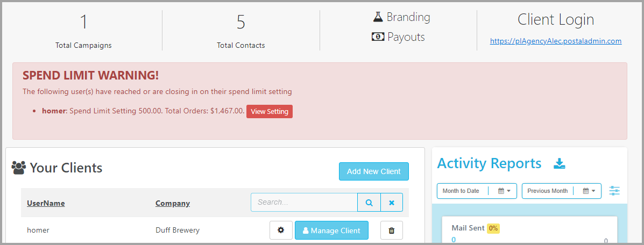Open the Branding flask icon

pos(378,17)
